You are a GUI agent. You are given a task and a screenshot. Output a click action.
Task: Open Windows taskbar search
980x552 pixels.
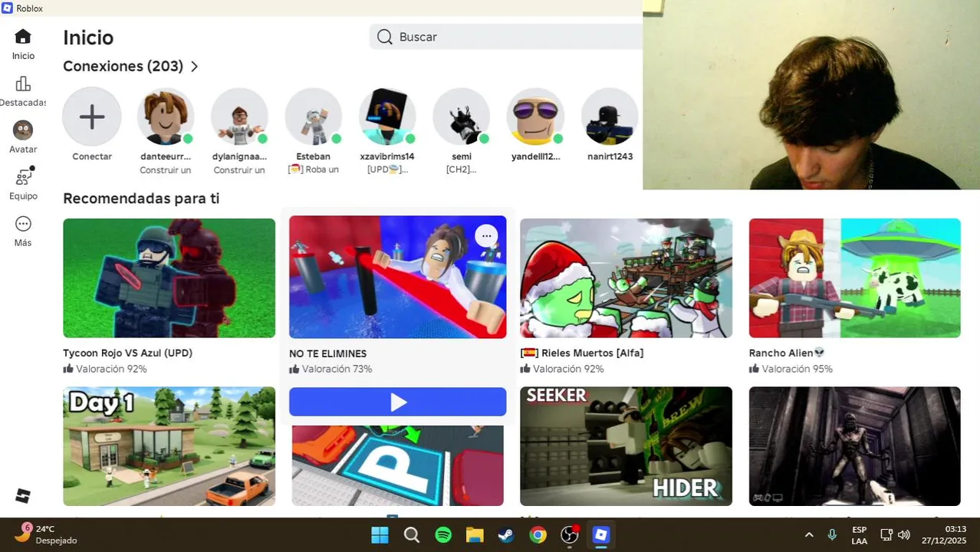[x=412, y=534]
